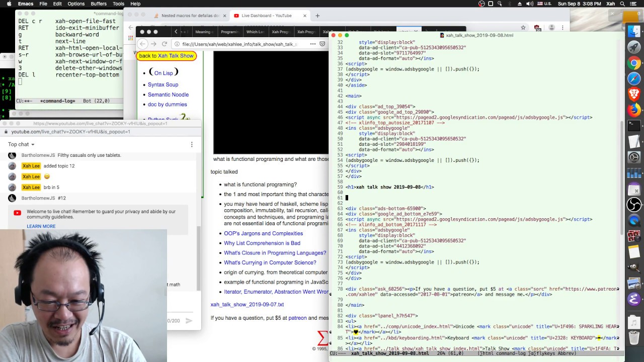Open 'Why List Comprehension is Bad' link
This screenshot has width=644, height=362.
[x=262, y=243]
